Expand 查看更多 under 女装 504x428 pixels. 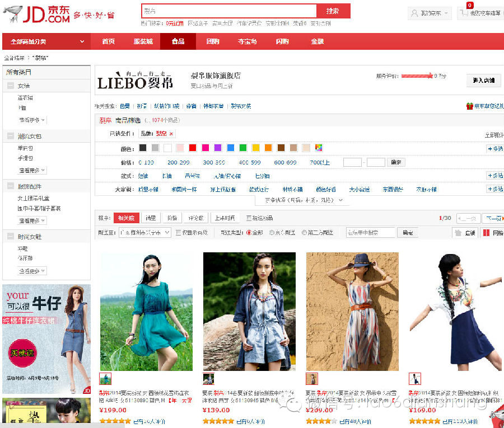pyautogui.click(x=32, y=120)
